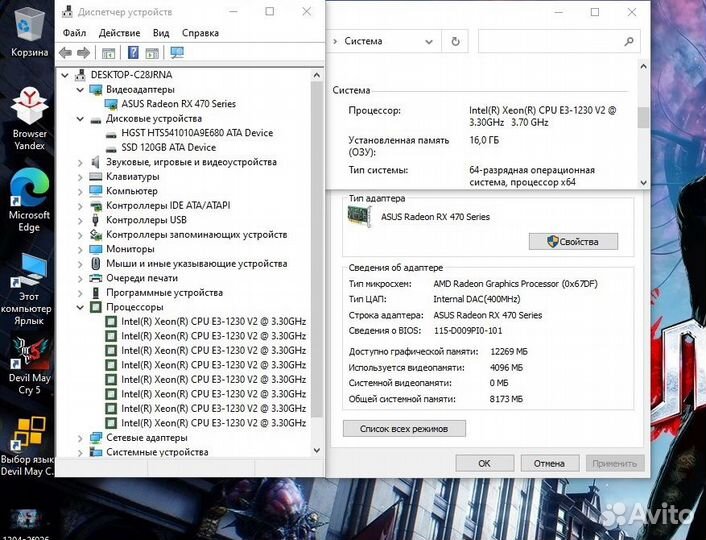Click the search magnifier icon in System window
The width and height of the screenshot is (706, 540).
point(629,41)
